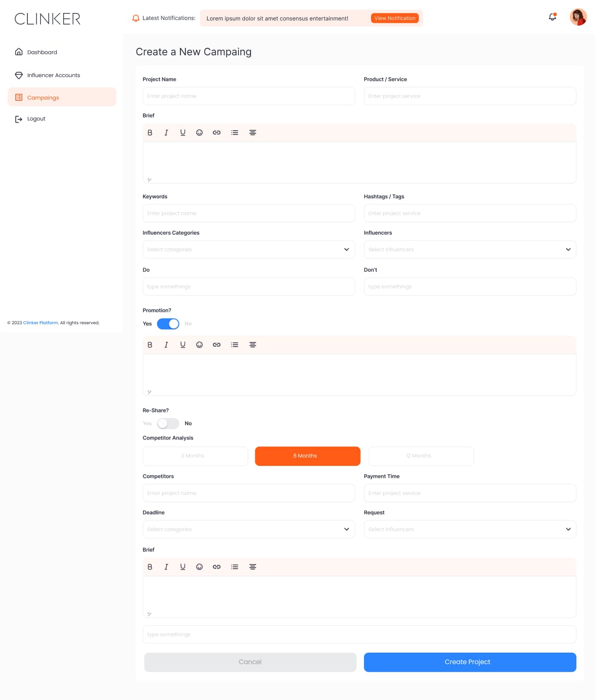This screenshot has height=700, width=595.
Task: Turn on the Re-Share toggle switch
Action: click(x=168, y=423)
